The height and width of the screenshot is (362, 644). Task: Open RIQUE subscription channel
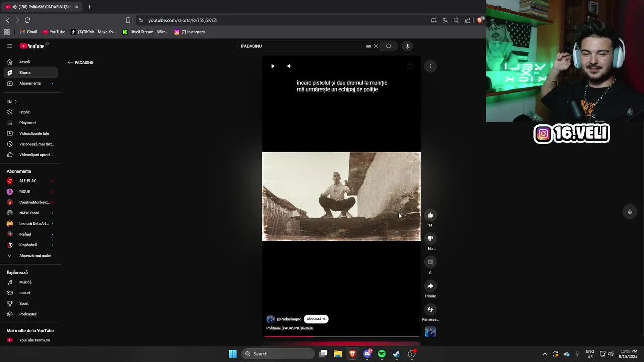(31, 192)
